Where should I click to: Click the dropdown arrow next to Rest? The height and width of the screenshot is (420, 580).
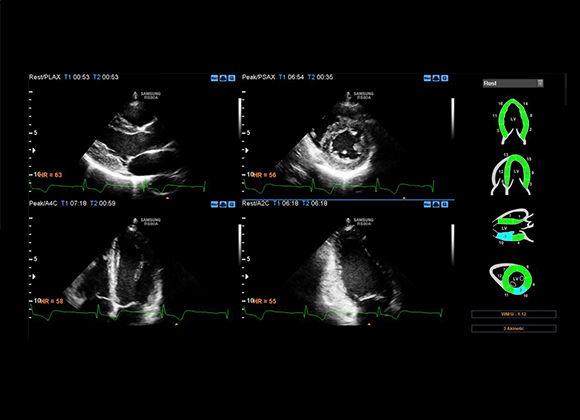(540, 83)
